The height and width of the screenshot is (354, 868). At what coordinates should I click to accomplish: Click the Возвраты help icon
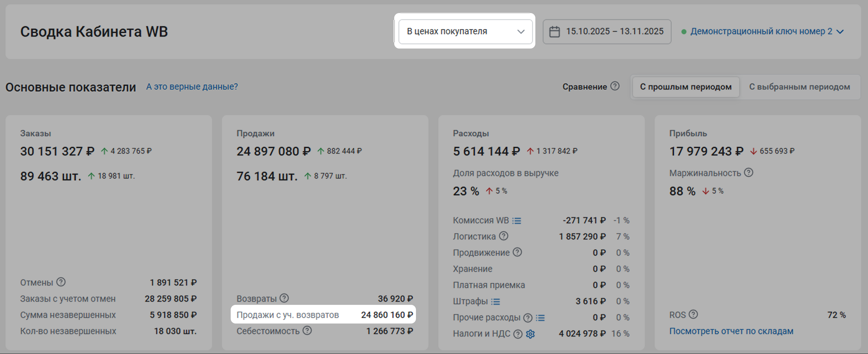tap(284, 298)
